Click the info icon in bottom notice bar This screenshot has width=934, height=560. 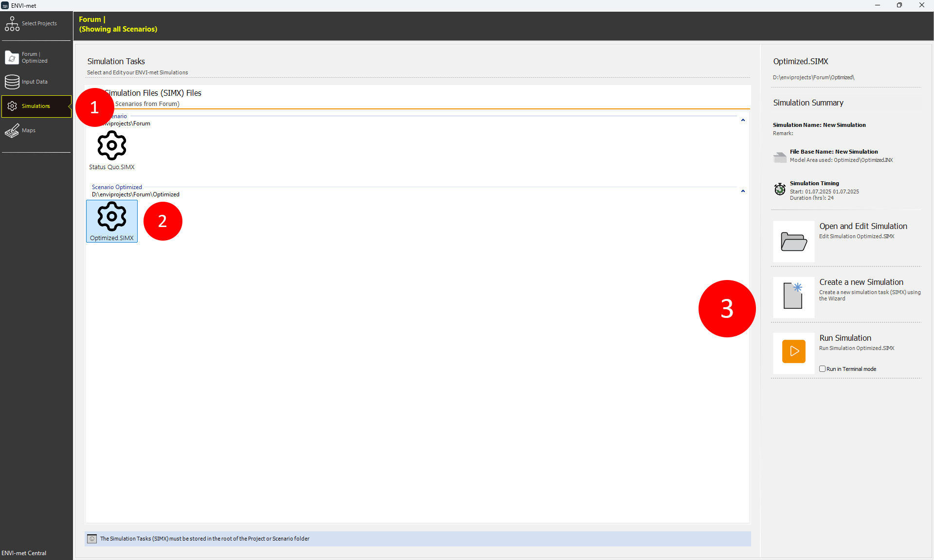92,539
